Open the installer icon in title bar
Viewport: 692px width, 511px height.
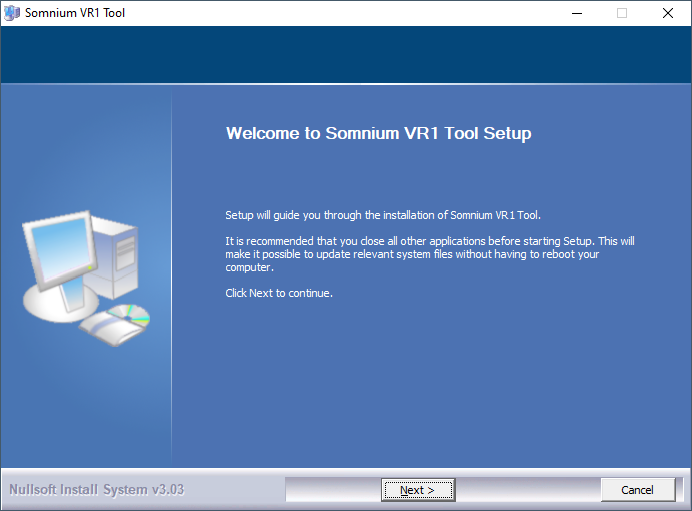coord(12,13)
